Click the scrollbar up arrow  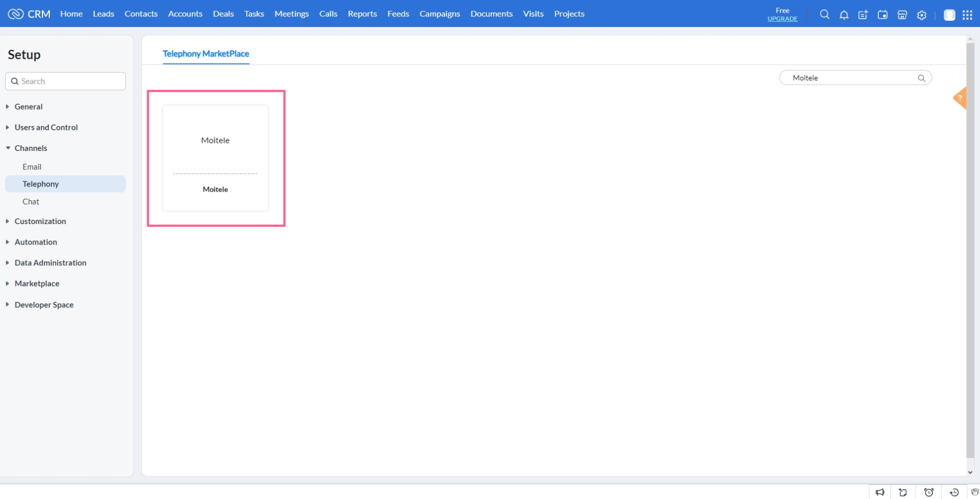(970, 39)
